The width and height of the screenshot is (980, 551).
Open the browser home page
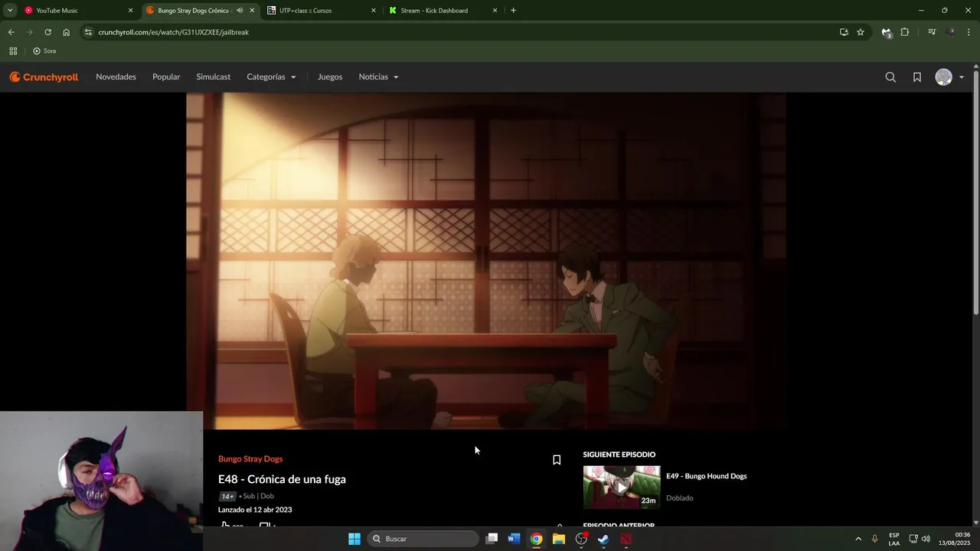pyautogui.click(x=66, y=32)
